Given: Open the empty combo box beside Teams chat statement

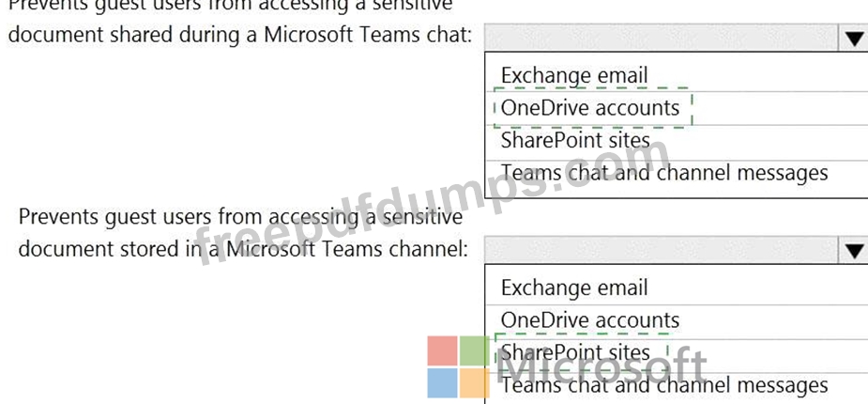Looking at the screenshot, I should [662, 39].
